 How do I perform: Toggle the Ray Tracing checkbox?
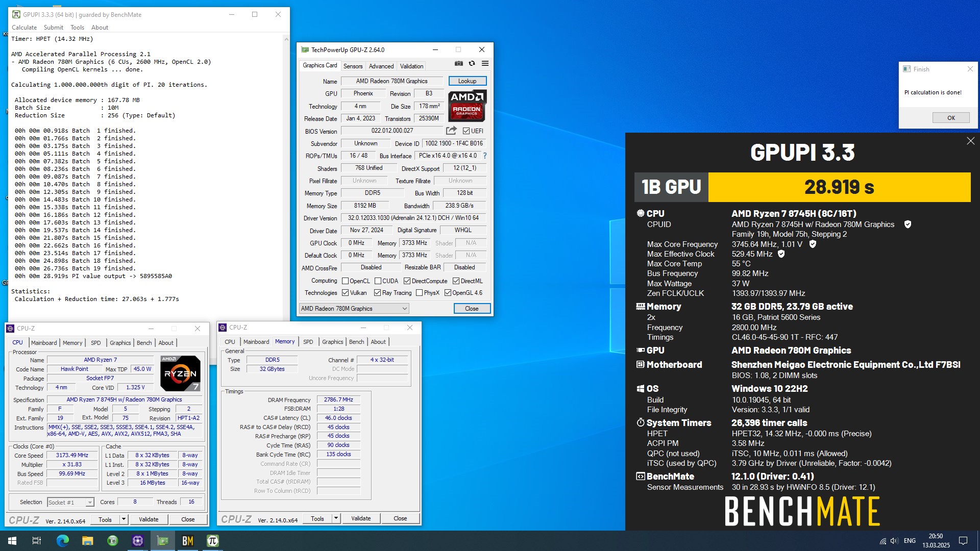[377, 293]
